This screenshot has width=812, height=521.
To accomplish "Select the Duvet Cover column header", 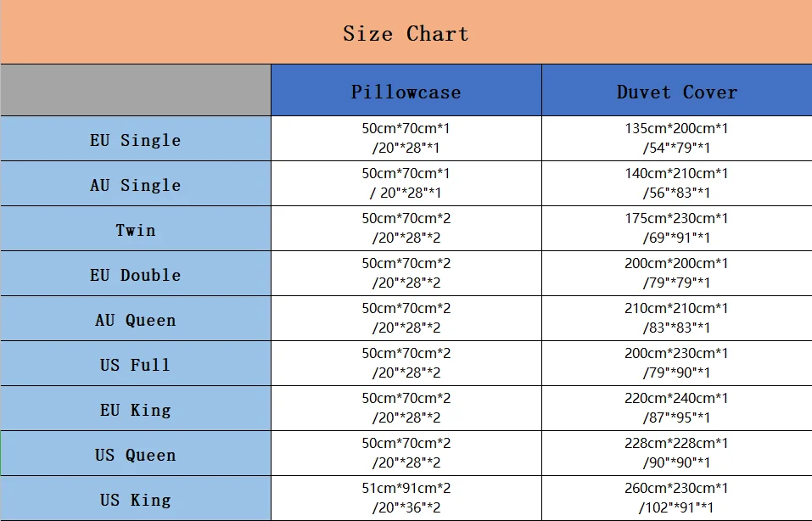I will [x=677, y=90].
